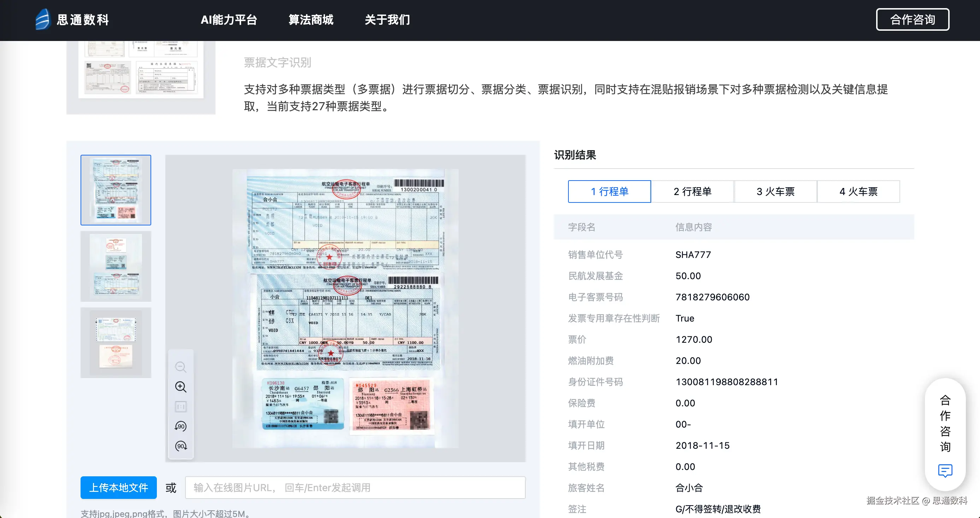
Task: Select the second sample ticket thumbnail
Action: click(116, 266)
